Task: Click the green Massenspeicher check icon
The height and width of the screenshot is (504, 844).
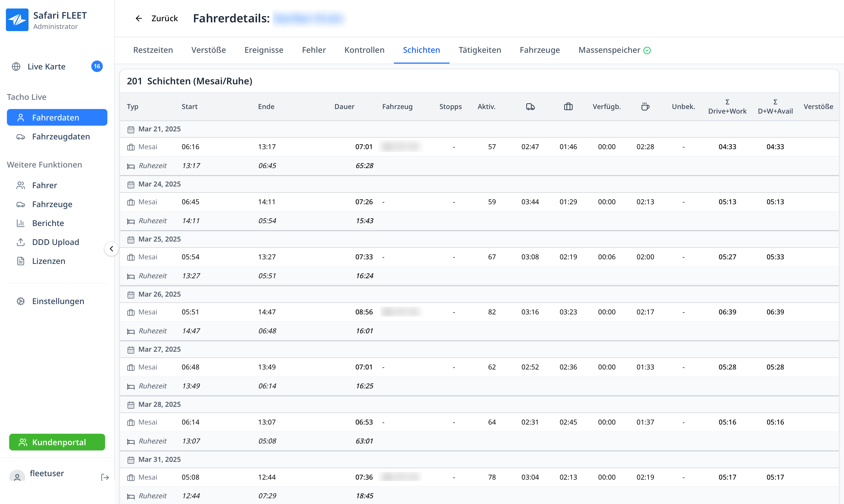Action: [x=647, y=50]
